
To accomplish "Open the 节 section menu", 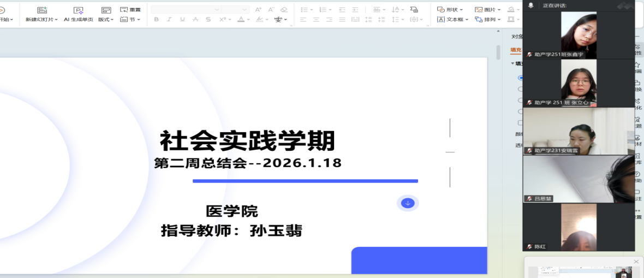I will click(x=130, y=20).
